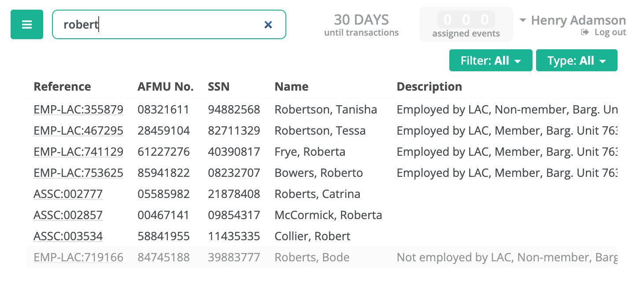
Task: Clear the search field with X icon
Action: coord(268,25)
